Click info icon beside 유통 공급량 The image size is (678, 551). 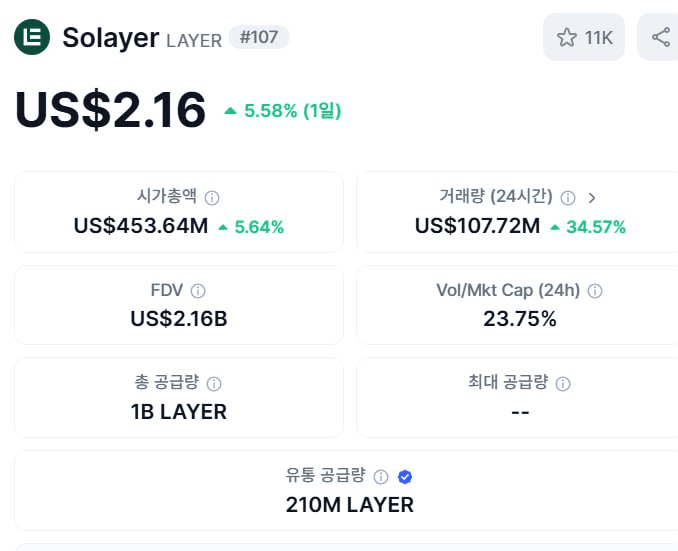point(382,476)
